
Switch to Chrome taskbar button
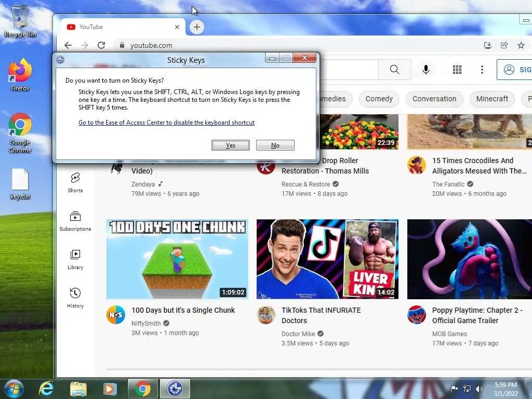[143, 389]
